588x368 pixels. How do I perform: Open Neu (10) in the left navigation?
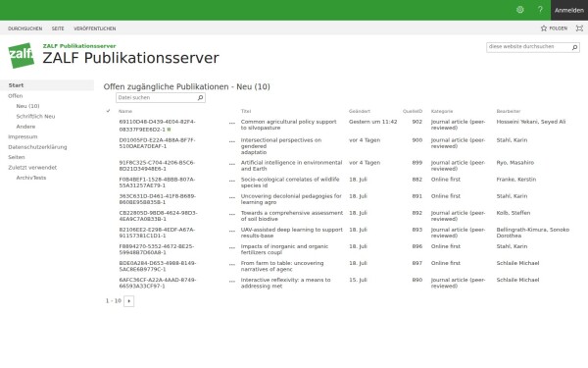tap(27, 106)
